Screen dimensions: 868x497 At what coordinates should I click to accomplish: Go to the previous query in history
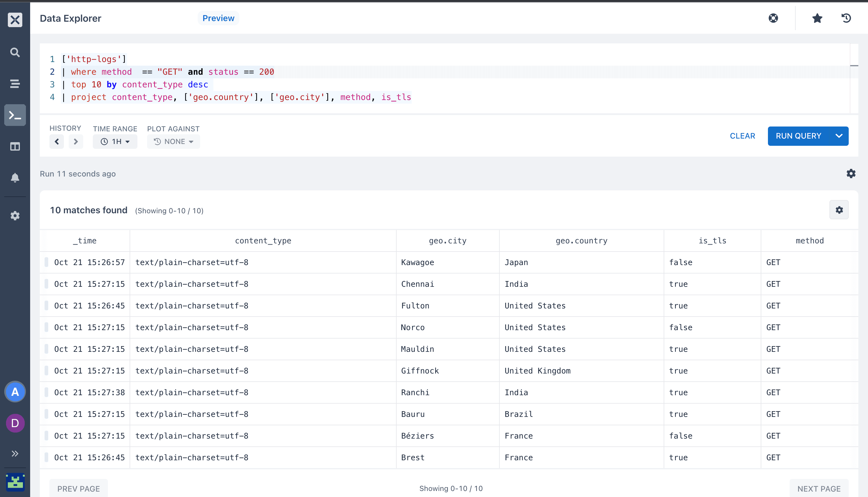[57, 142]
